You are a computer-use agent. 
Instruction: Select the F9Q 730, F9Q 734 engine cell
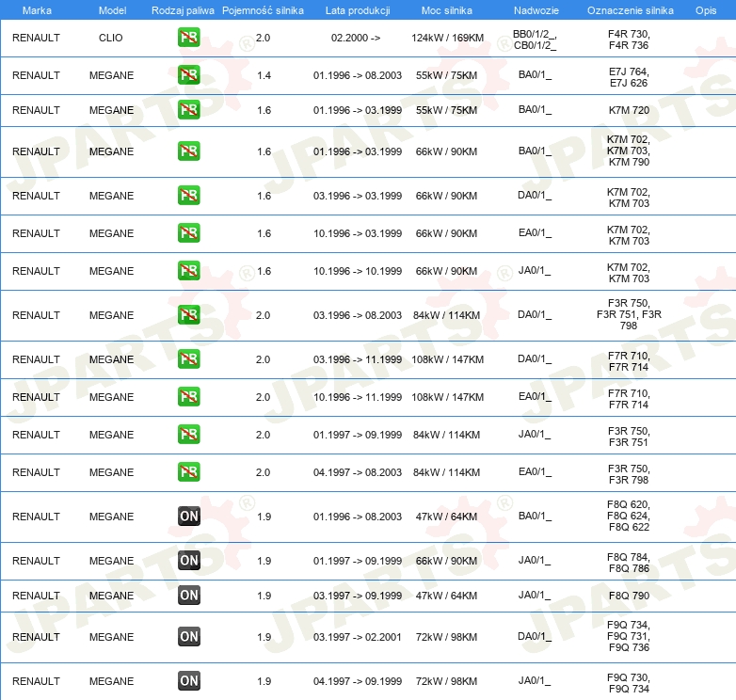pos(629,683)
